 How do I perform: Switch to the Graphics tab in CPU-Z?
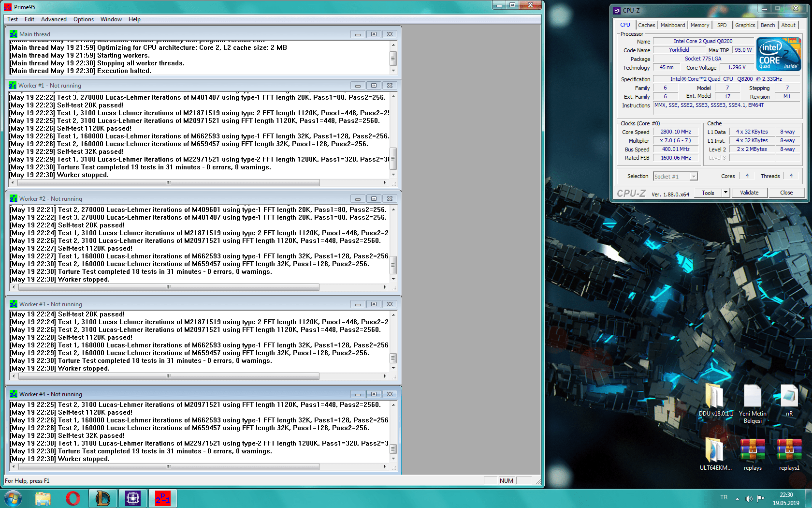click(745, 25)
